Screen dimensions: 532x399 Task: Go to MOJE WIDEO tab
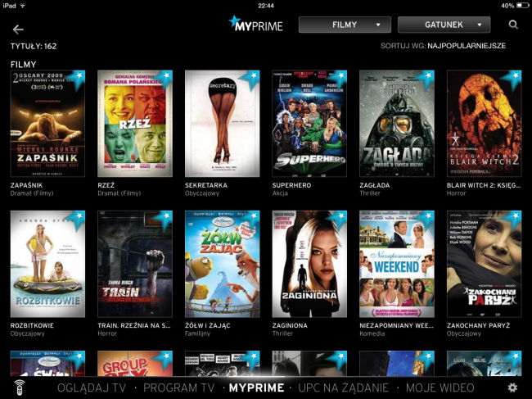click(440, 388)
